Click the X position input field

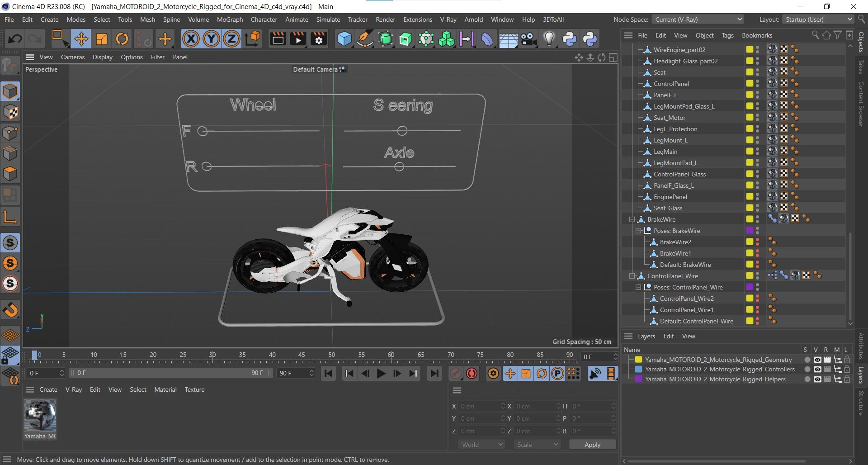click(x=481, y=406)
